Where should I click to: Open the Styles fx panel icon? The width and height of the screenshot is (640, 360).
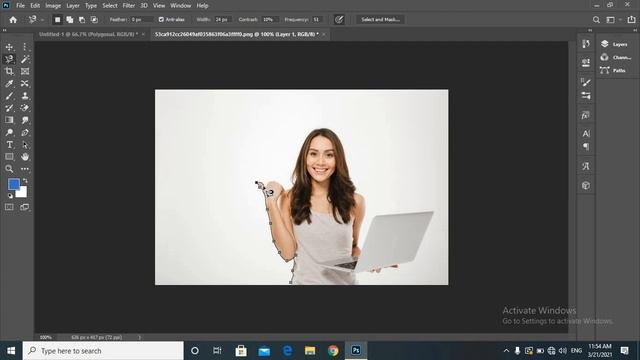point(586,116)
